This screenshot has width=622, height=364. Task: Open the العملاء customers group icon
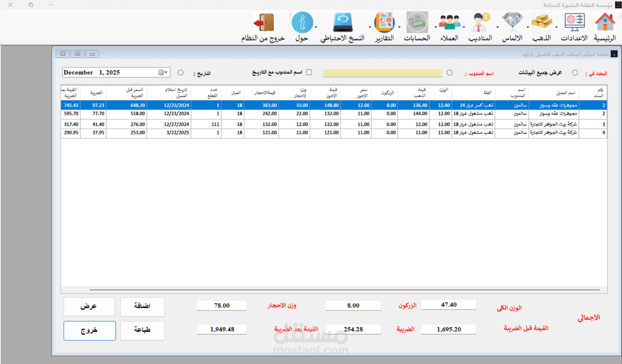click(449, 22)
